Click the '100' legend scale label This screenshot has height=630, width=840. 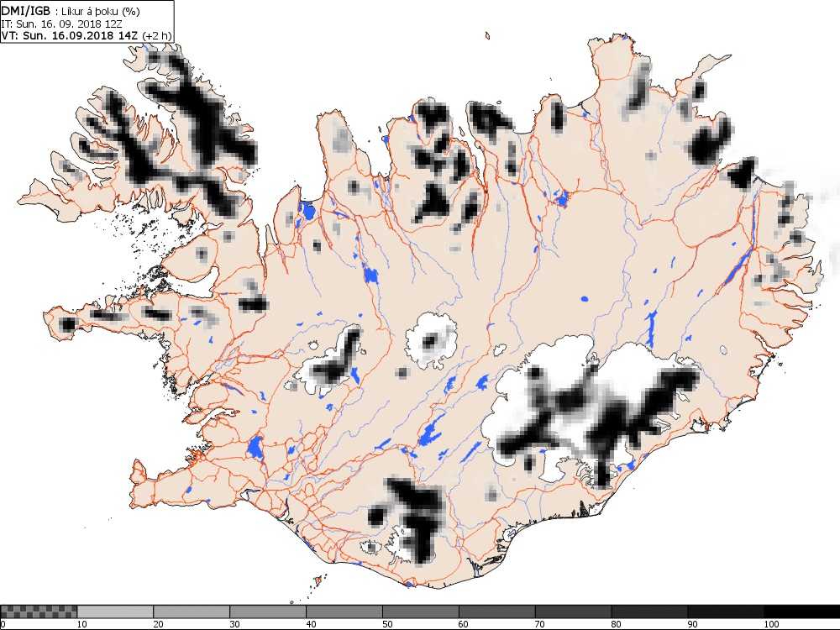pos(771,624)
